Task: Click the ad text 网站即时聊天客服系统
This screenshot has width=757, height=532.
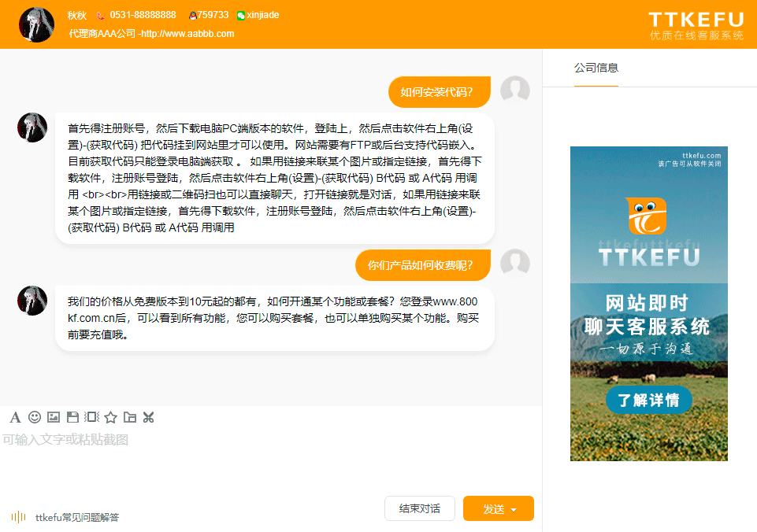Action: 647,315
